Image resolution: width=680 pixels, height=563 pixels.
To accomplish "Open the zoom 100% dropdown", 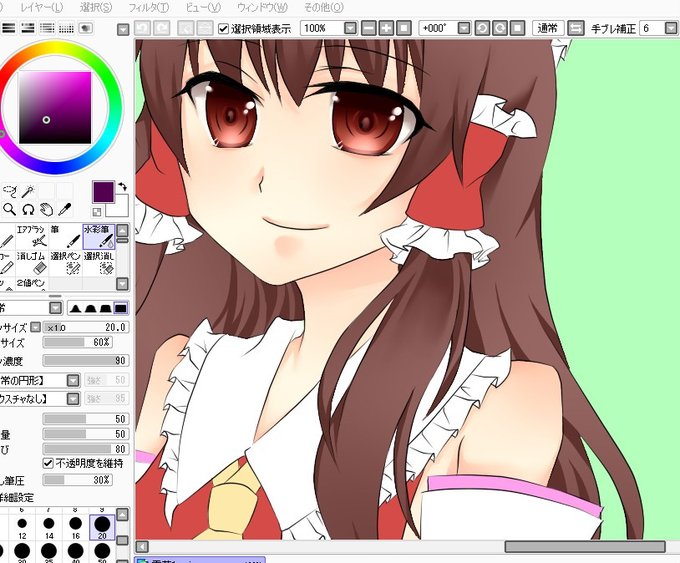I will (x=350, y=29).
